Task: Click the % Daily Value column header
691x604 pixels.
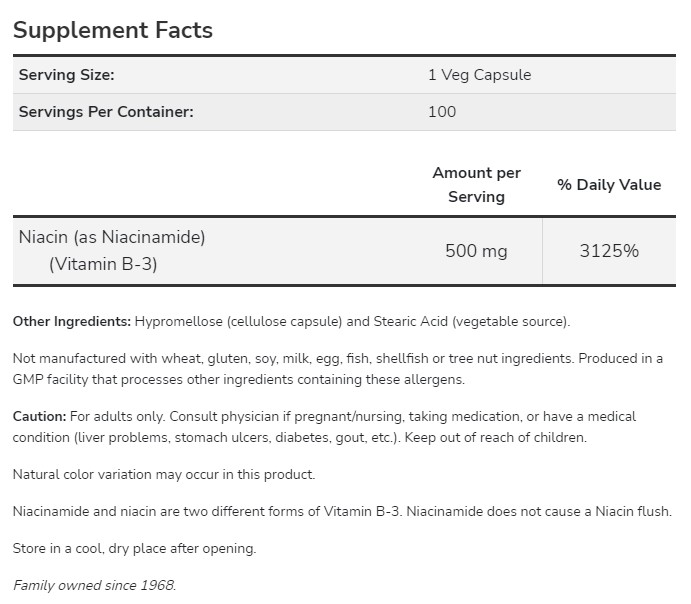Action: click(609, 184)
